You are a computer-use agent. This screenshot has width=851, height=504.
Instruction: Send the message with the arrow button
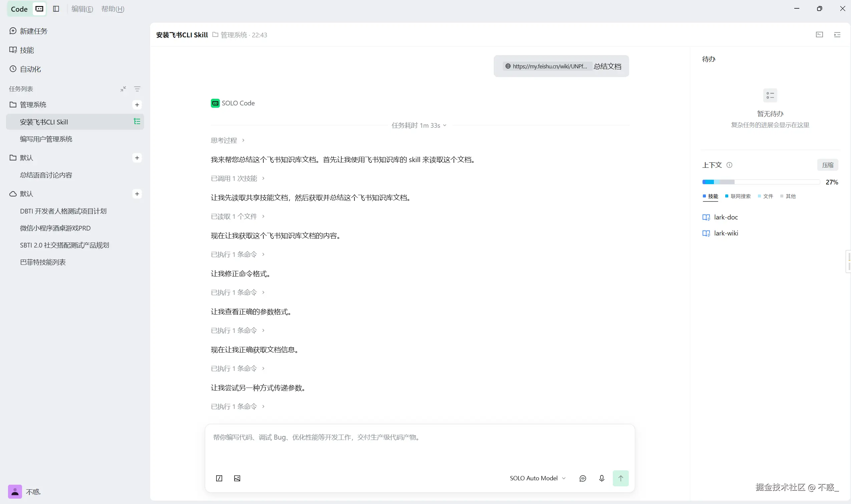click(620, 478)
